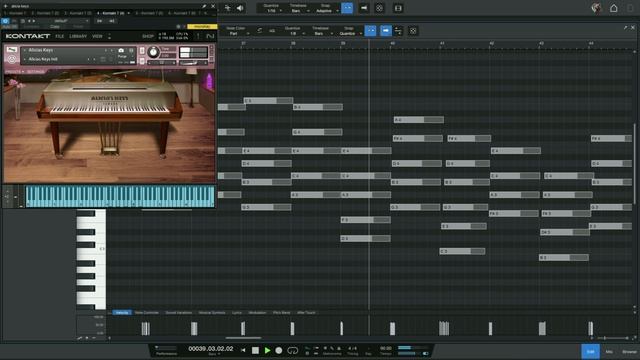Open the editor Quantize 1/8 dropdown
This screenshot has height=360, width=640.
click(x=293, y=31)
